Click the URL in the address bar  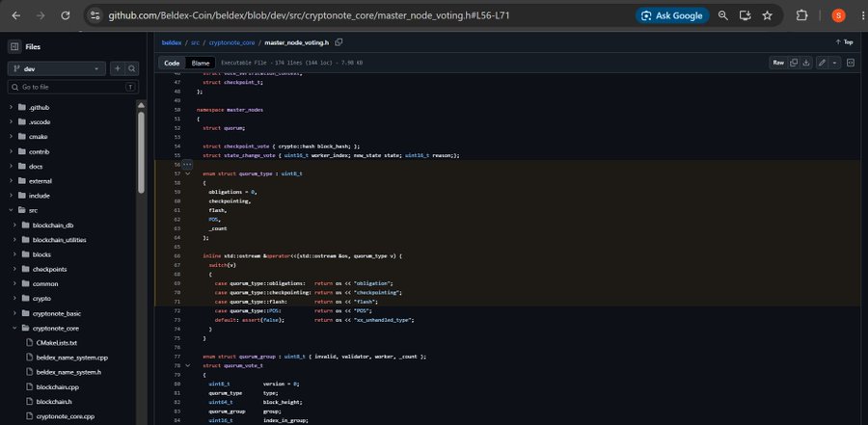click(x=309, y=15)
